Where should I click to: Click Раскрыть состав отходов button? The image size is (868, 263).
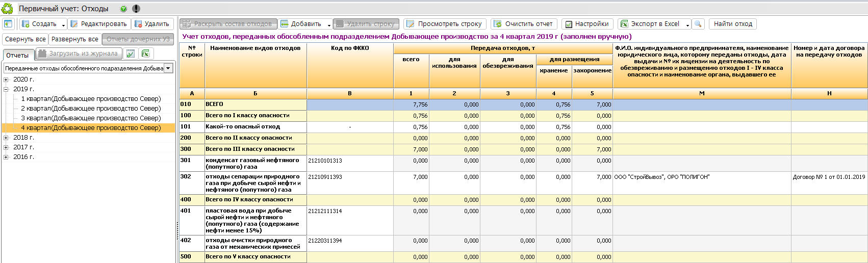228,24
